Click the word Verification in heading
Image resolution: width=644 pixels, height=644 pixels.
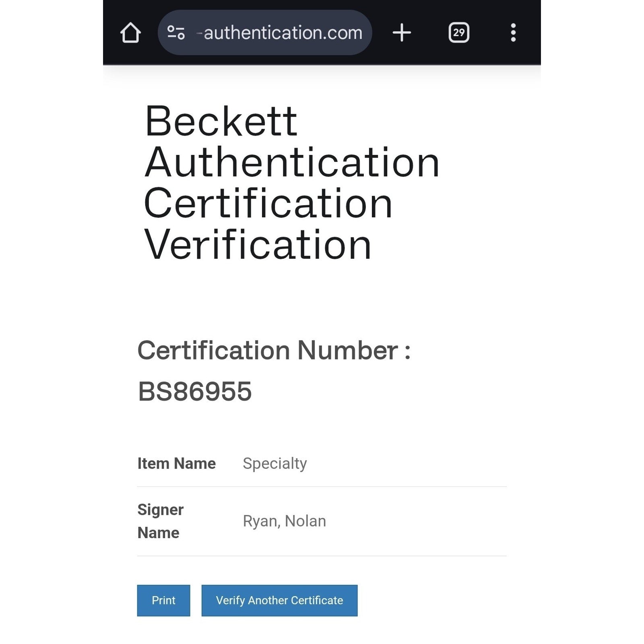258,245
